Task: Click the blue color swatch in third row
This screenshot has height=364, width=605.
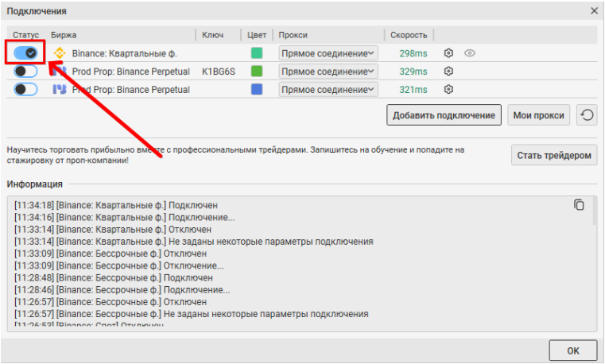Action: pyautogui.click(x=257, y=90)
